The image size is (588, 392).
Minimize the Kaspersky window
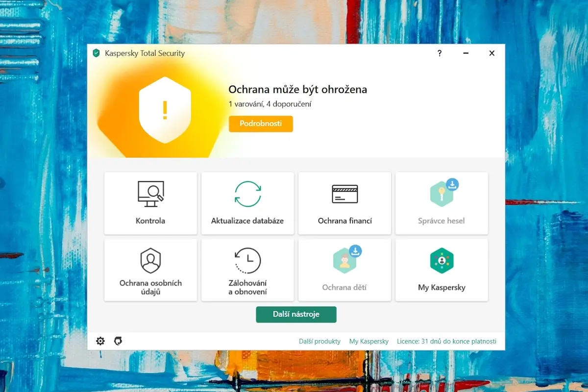(465, 53)
